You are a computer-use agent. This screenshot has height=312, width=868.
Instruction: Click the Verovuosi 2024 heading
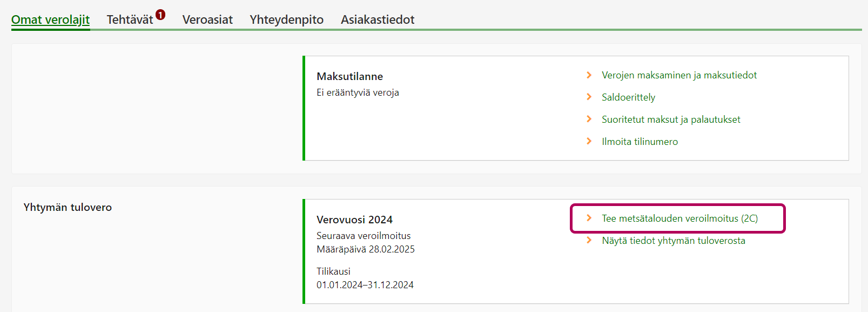point(354,220)
